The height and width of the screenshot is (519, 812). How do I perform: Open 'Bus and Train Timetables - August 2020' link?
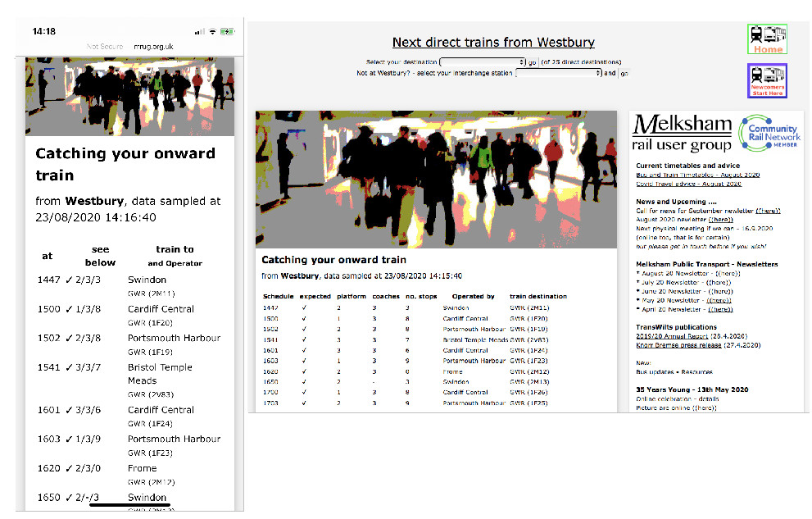pyautogui.click(x=697, y=175)
